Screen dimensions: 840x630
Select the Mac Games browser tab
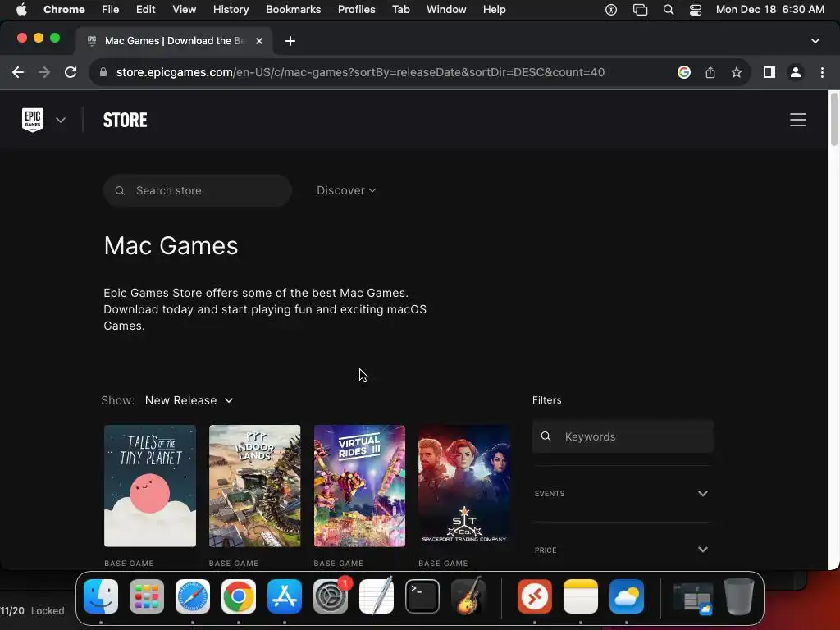click(x=174, y=41)
